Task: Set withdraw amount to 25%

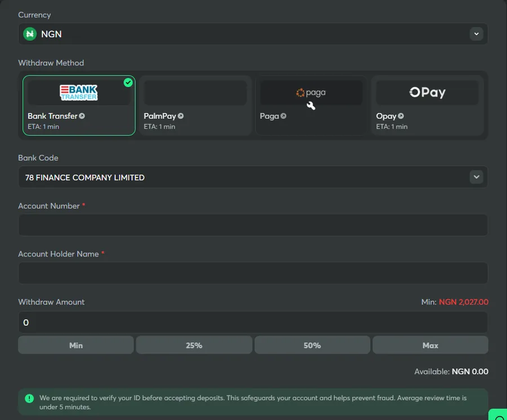Action: [x=194, y=345]
